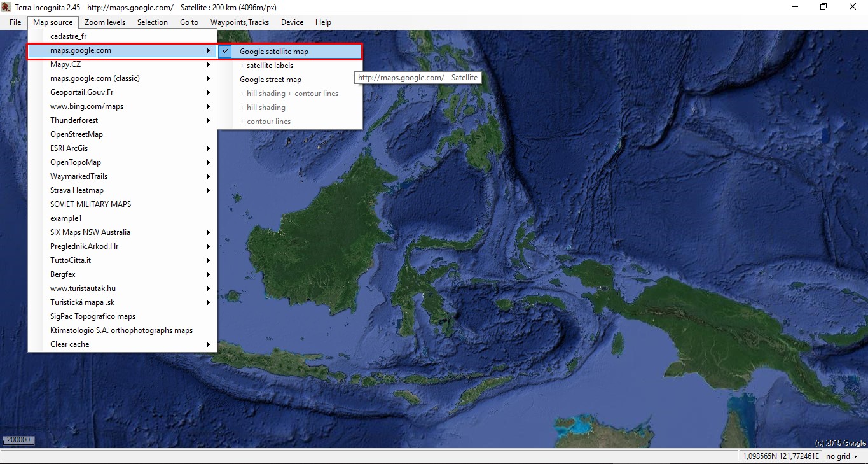The width and height of the screenshot is (868, 464).
Task: Select SigPac Topografico maps entry
Action: pos(93,316)
